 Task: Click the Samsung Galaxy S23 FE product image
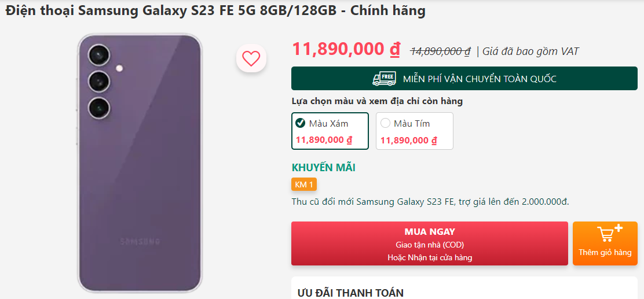[140, 163]
